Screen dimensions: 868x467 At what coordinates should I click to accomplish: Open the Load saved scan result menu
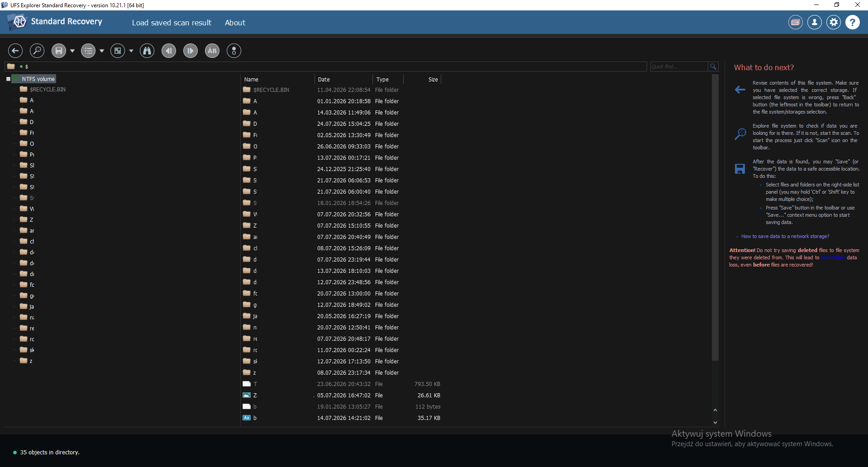[x=172, y=23]
